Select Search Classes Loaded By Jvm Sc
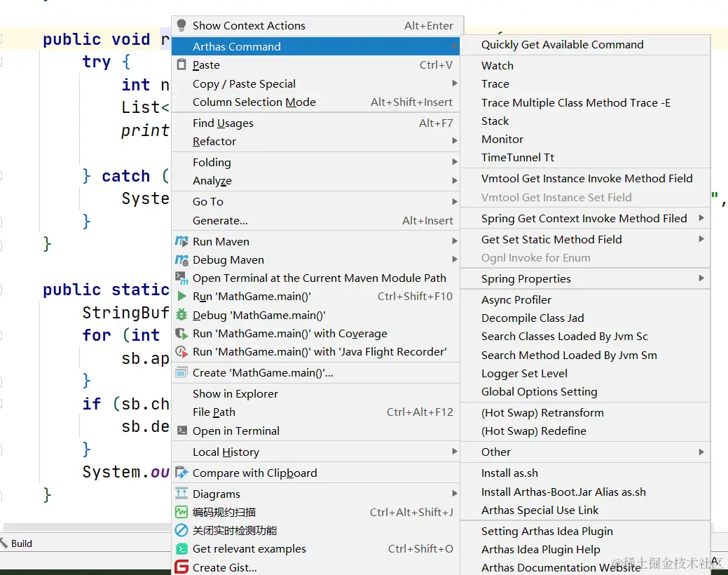 point(586,336)
